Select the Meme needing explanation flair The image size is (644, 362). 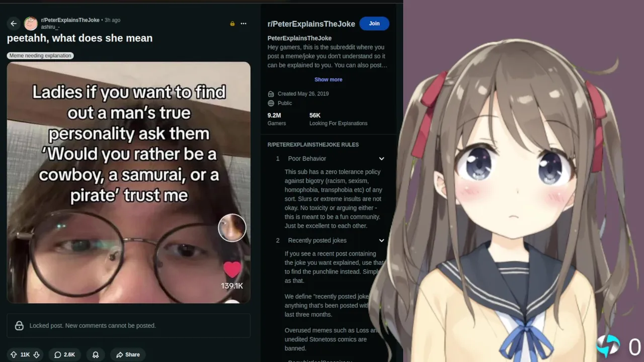point(40,56)
